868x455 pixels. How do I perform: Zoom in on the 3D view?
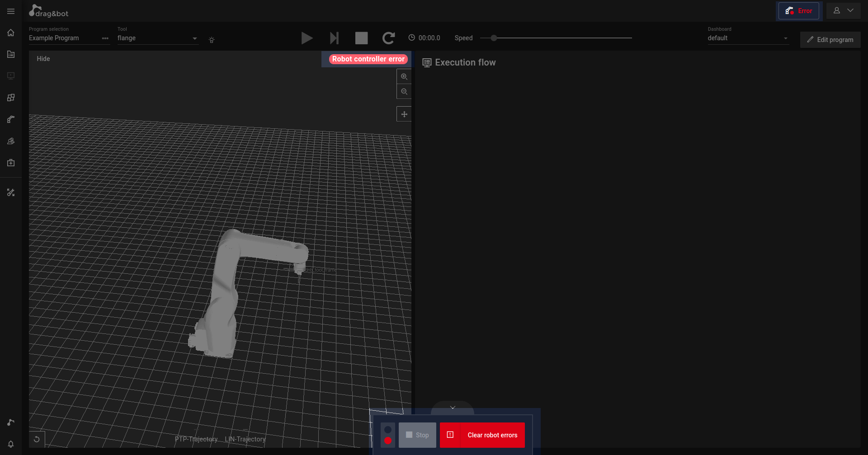tap(404, 77)
